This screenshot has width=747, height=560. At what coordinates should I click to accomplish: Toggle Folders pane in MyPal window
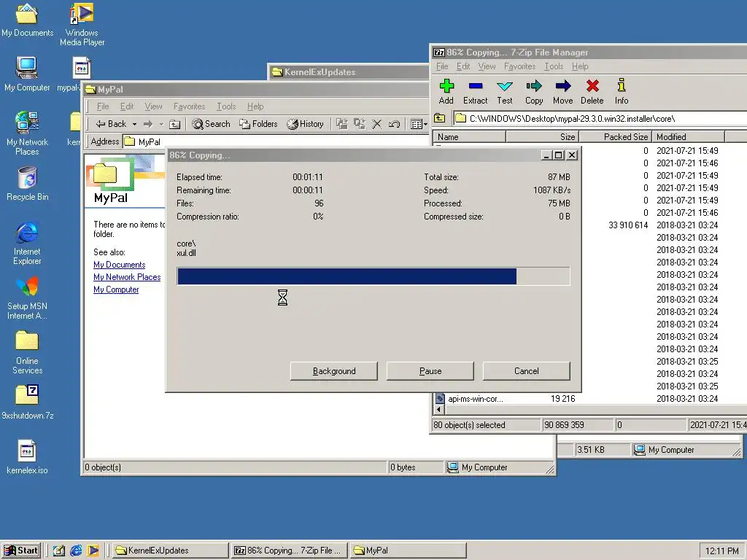259,124
